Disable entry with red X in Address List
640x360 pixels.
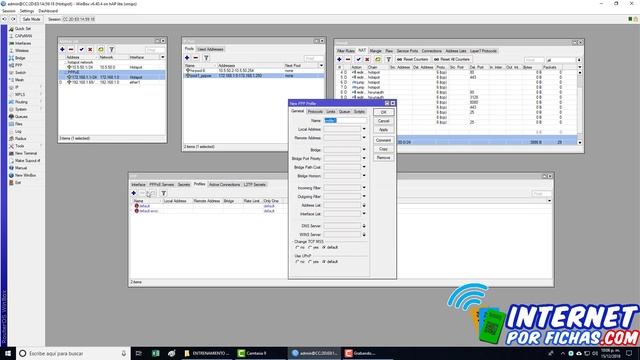pyautogui.click(x=90, y=49)
